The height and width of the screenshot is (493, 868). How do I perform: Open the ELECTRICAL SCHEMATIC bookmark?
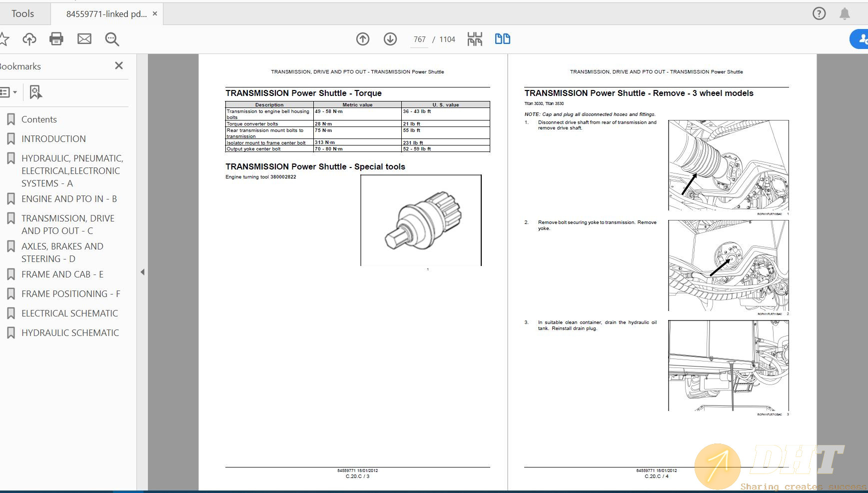(69, 313)
